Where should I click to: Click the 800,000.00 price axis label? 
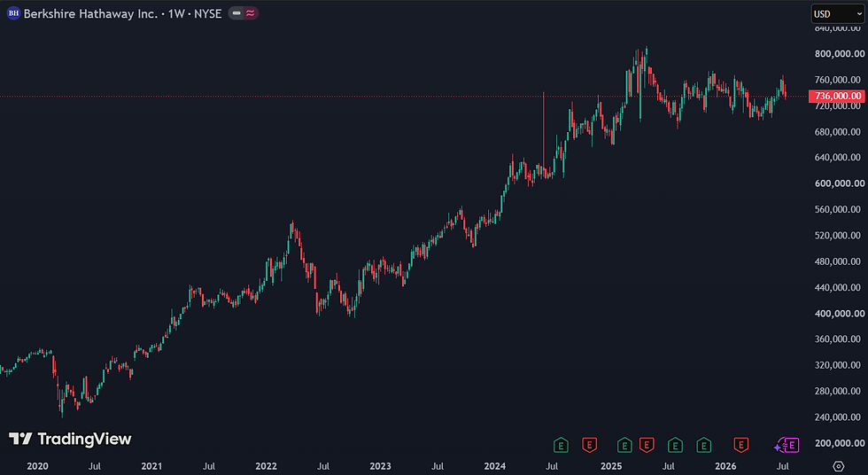(x=840, y=54)
